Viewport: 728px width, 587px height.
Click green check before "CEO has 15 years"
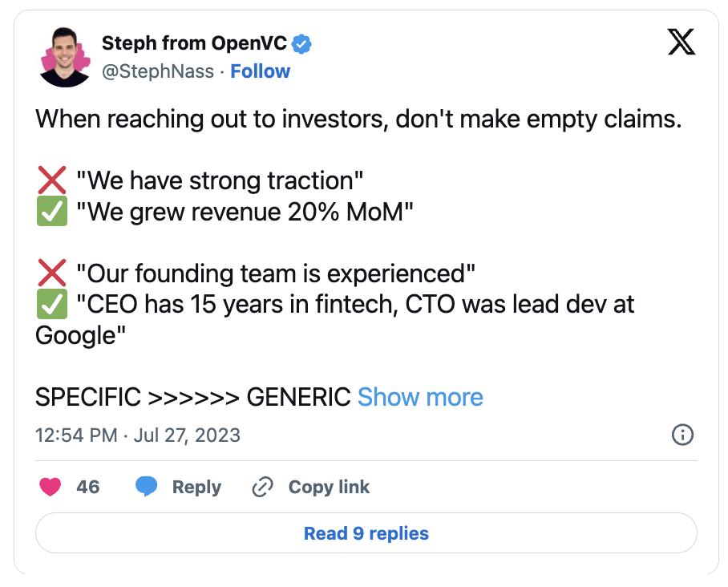(x=52, y=304)
